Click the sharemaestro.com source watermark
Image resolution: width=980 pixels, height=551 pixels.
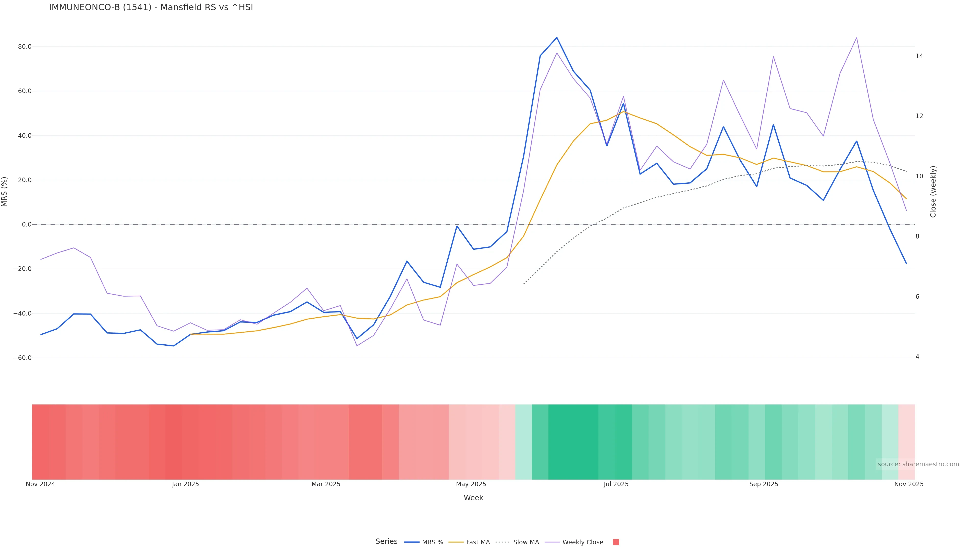point(918,464)
